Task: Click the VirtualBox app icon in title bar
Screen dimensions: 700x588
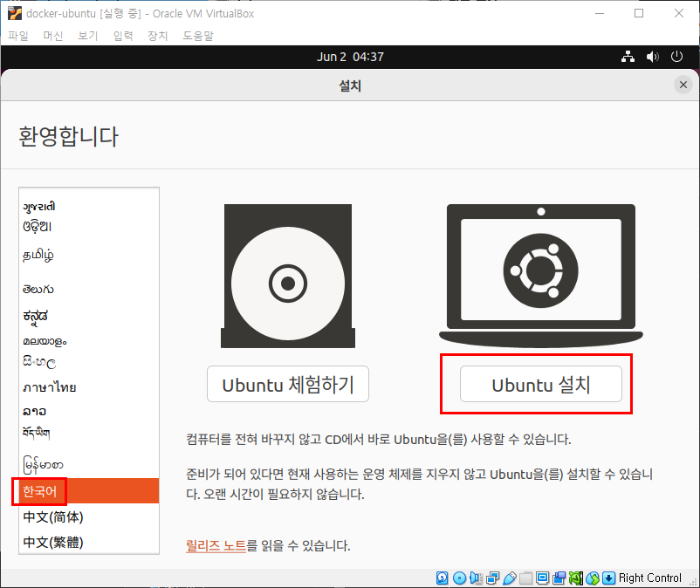Action: (14, 13)
